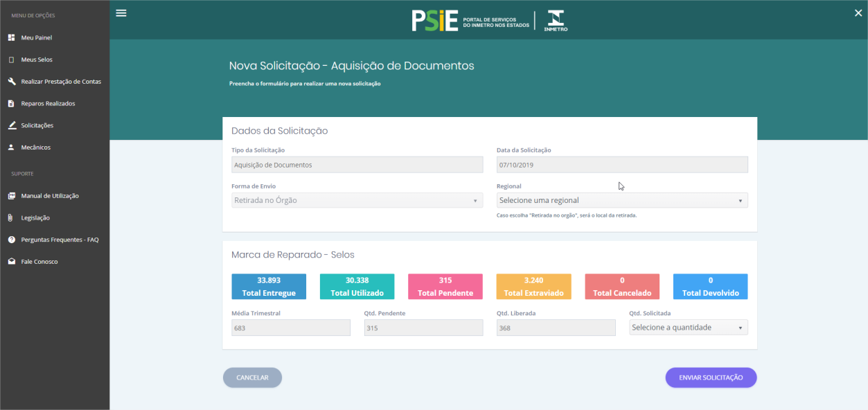
Task: Click the Manual de Utilização book icon
Action: pos(11,196)
